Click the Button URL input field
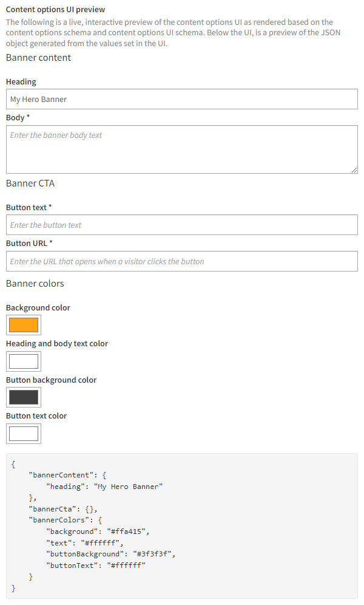 [x=181, y=261]
